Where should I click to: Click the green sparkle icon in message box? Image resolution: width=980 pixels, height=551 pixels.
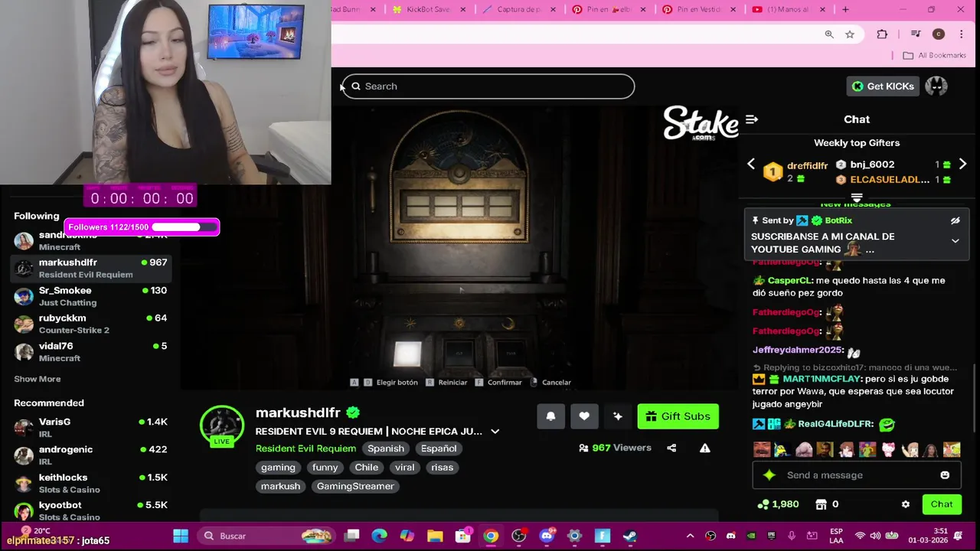click(769, 475)
